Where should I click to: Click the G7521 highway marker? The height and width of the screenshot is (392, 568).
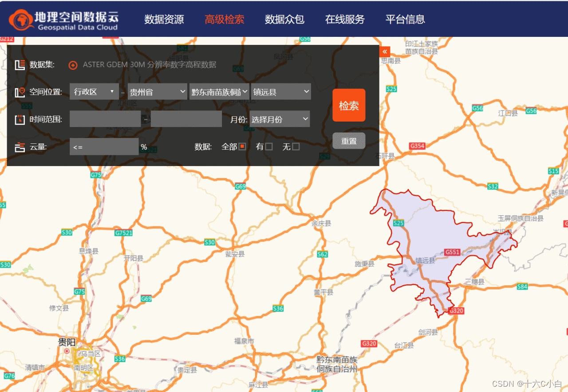tap(123, 233)
